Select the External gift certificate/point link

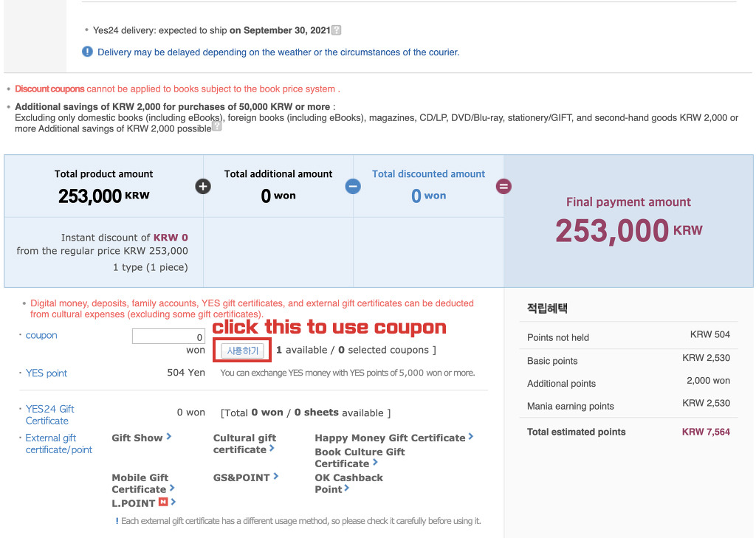point(58,444)
